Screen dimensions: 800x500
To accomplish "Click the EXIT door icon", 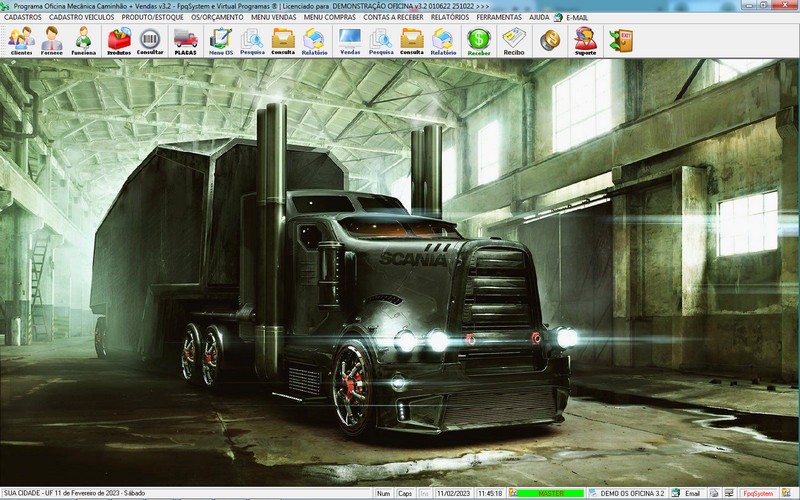I will [621, 41].
